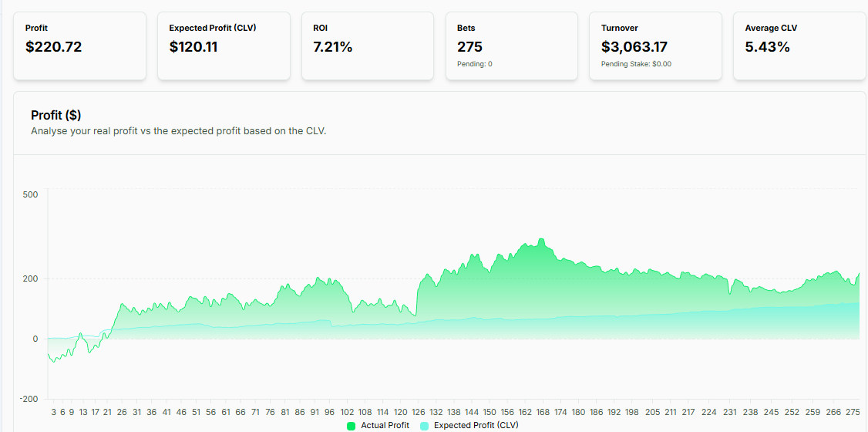868x432 pixels.
Task: Select the ROI 7.21% stat card
Action: pyautogui.click(x=368, y=46)
